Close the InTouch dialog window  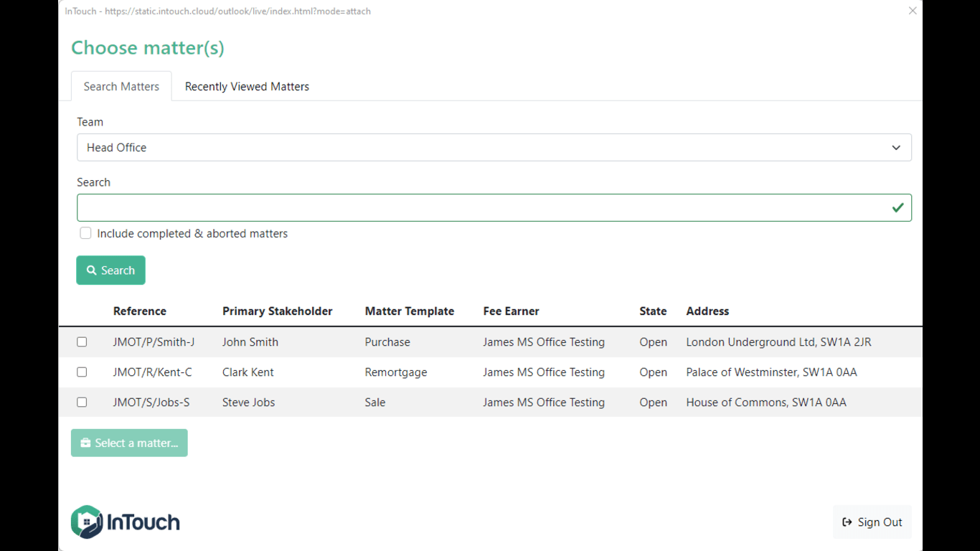[x=913, y=11]
